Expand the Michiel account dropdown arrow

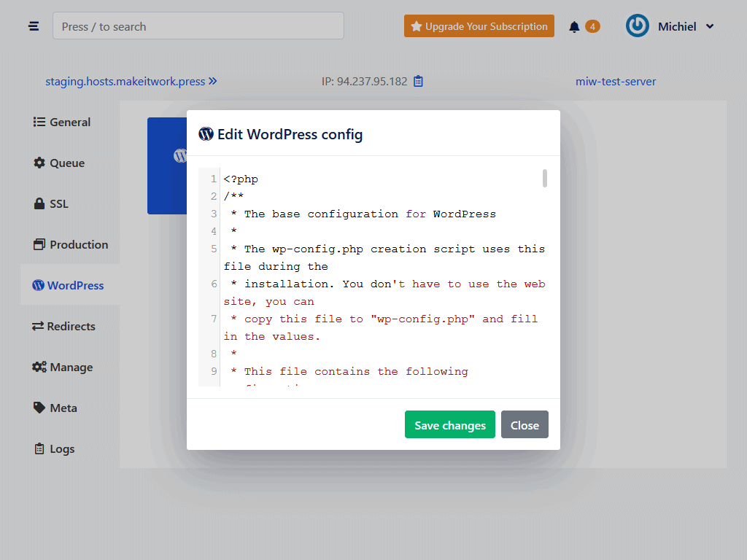[x=710, y=26]
